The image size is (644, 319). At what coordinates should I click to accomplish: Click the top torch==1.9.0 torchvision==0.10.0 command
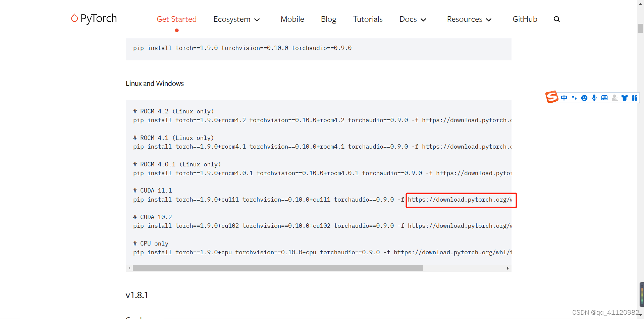(x=243, y=48)
